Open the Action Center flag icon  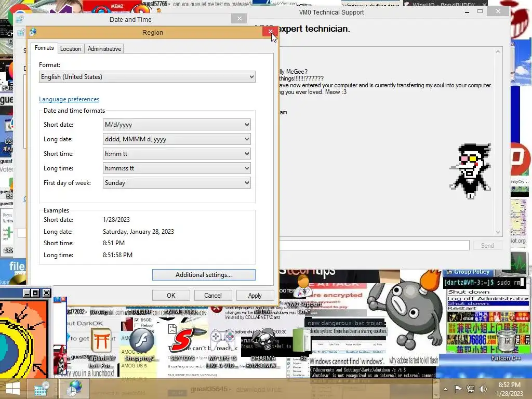458,389
